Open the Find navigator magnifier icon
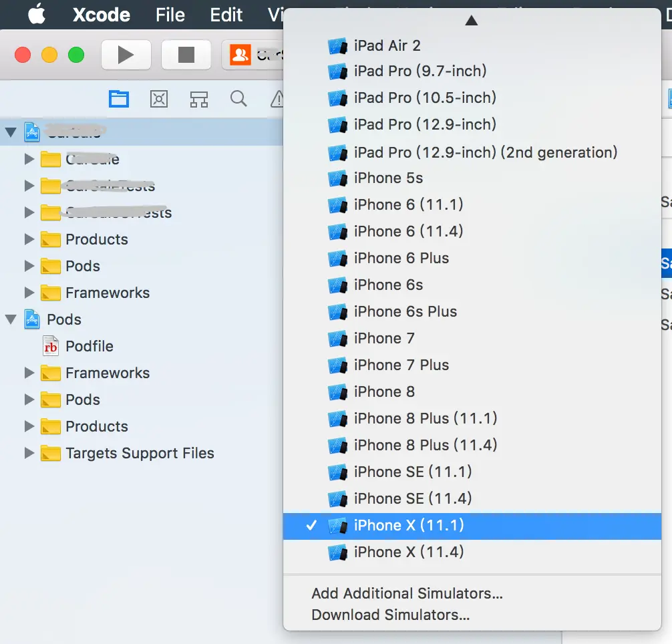 (x=238, y=99)
